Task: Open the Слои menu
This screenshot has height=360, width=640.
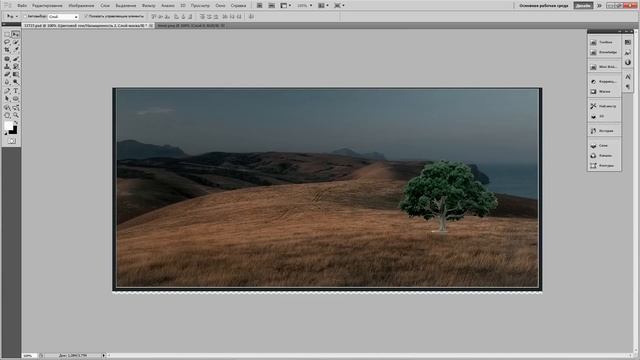Action: 105,6
